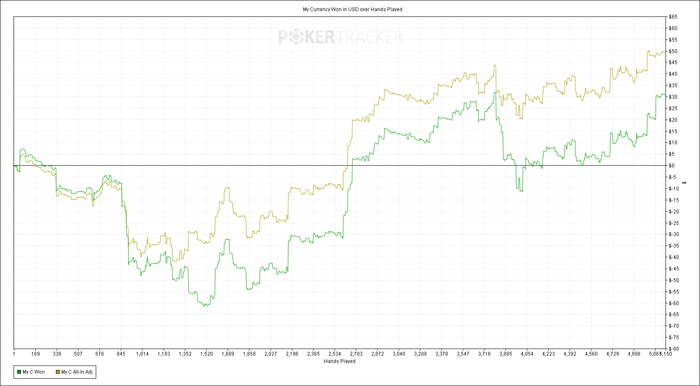Image resolution: width=700 pixels, height=386 pixels.
Task: Click the 4,898 x-axis tick label
Action: tap(634, 355)
